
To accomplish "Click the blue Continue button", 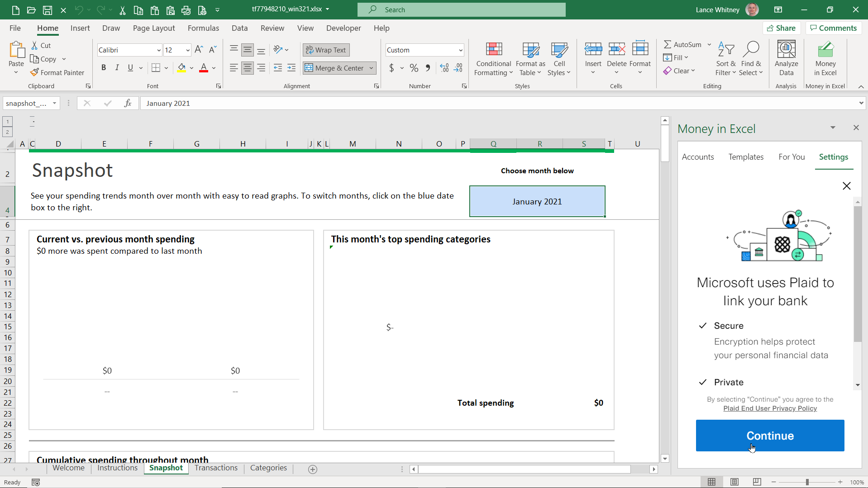I will click(x=770, y=436).
